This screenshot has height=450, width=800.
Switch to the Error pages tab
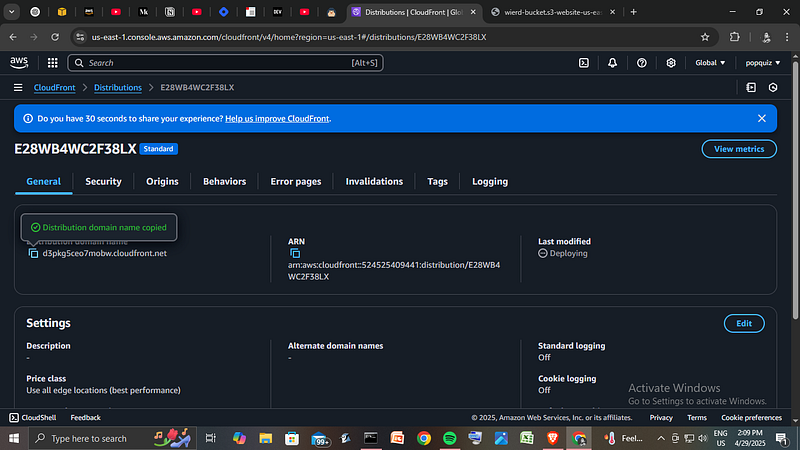pos(296,182)
